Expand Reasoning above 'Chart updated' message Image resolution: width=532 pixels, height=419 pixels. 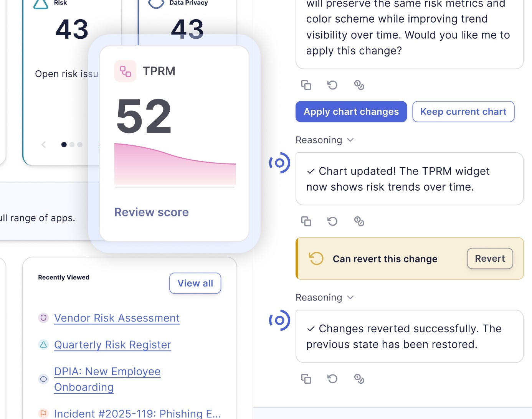(324, 140)
